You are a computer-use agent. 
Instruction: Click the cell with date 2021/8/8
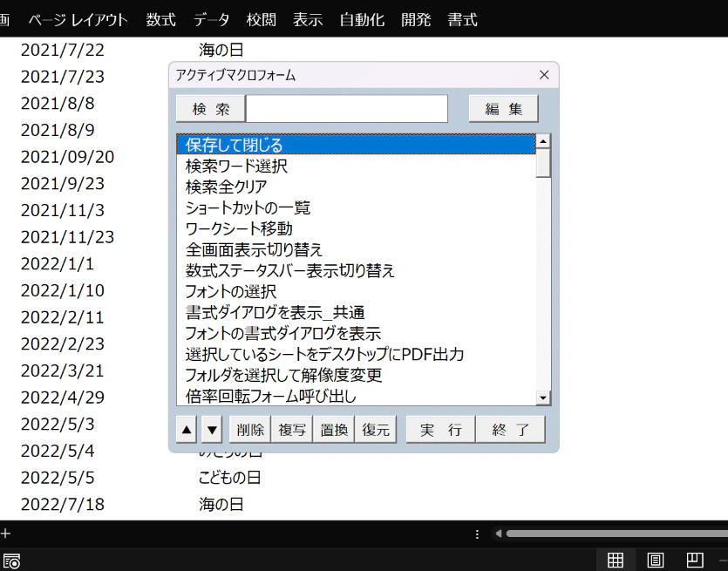(58, 104)
